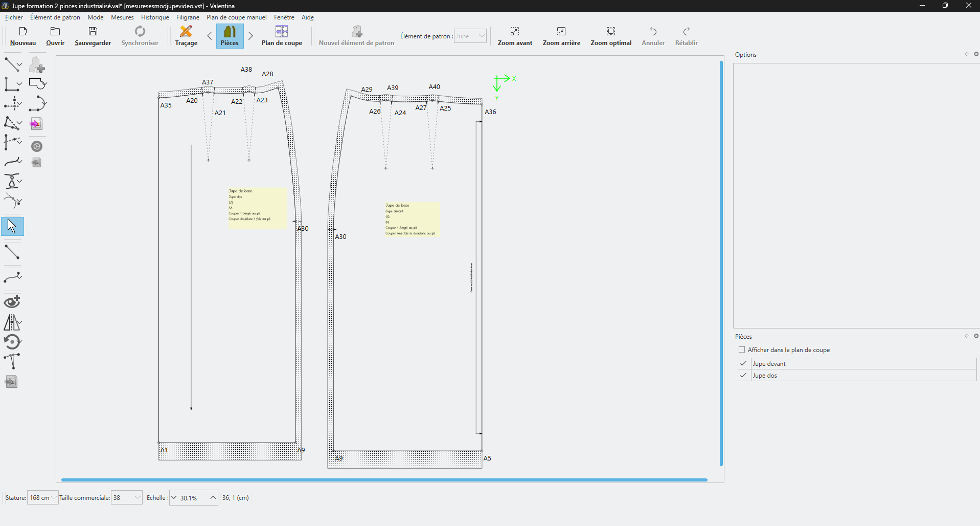Click the Zoom avant icon
Viewport: 980px width, 526px height.
(515, 32)
